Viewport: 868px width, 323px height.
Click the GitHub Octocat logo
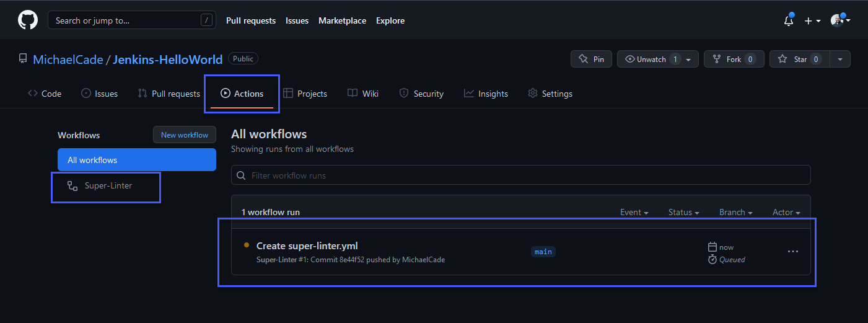point(27,20)
